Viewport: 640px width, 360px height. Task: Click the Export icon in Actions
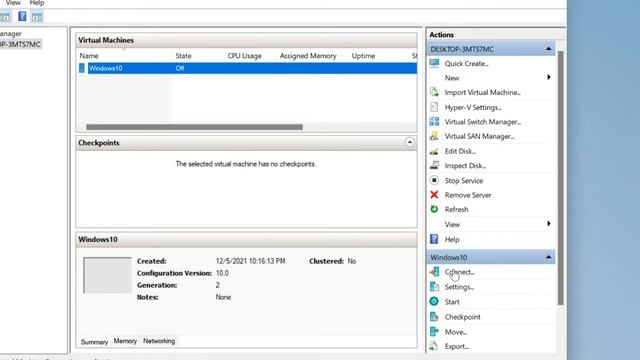tap(434, 346)
